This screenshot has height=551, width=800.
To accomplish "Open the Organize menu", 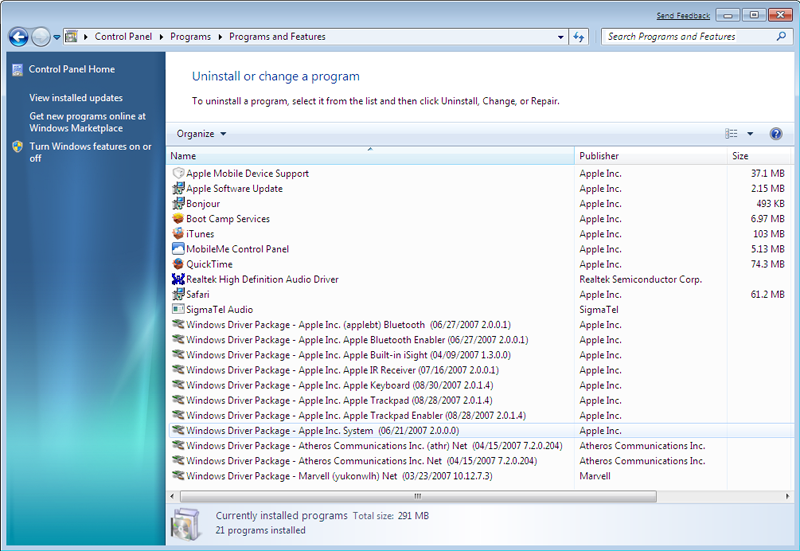I will coord(201,134).
